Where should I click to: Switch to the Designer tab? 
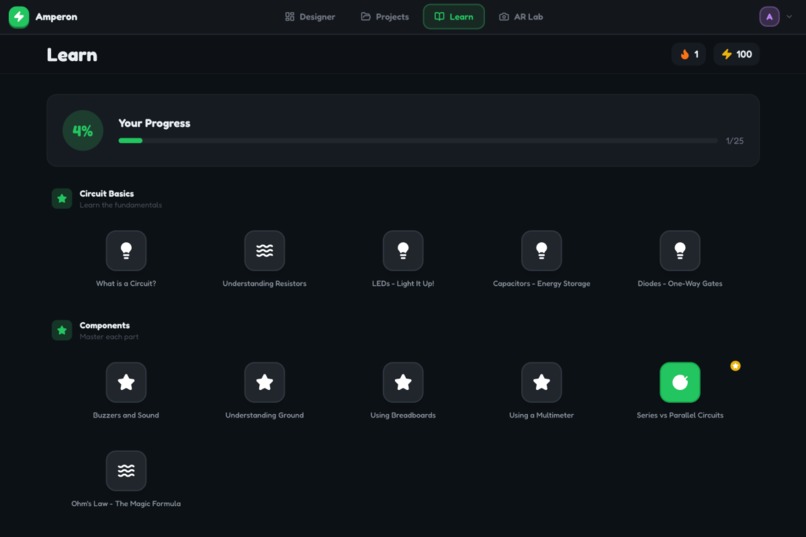pos(310,17)
